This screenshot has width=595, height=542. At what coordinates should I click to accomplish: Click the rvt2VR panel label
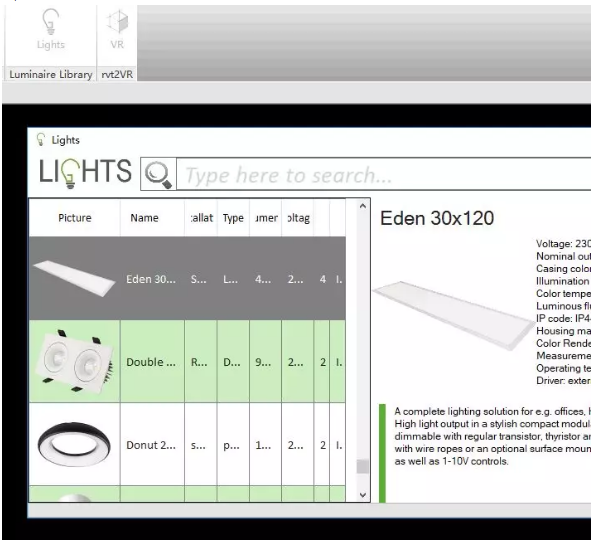pyautogui.click(x=117, y=74)
